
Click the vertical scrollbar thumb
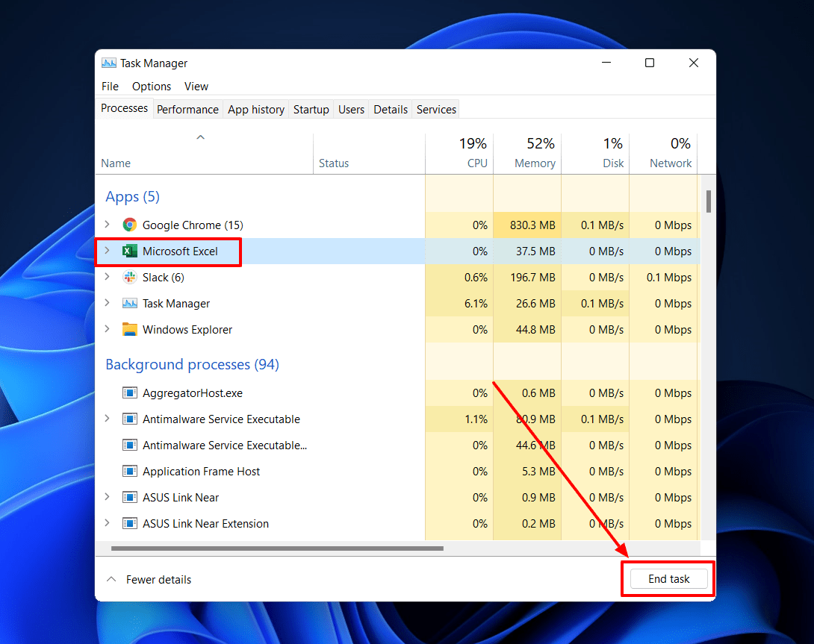pos(708,201)
